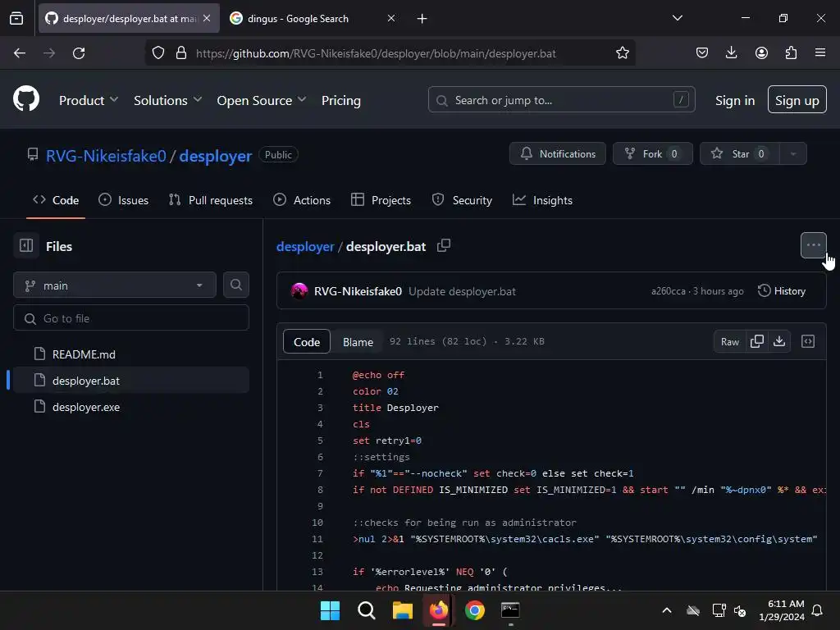Open Firefox account icon
The width and height of the screenshot is (840, 630).
click(761, 52)
